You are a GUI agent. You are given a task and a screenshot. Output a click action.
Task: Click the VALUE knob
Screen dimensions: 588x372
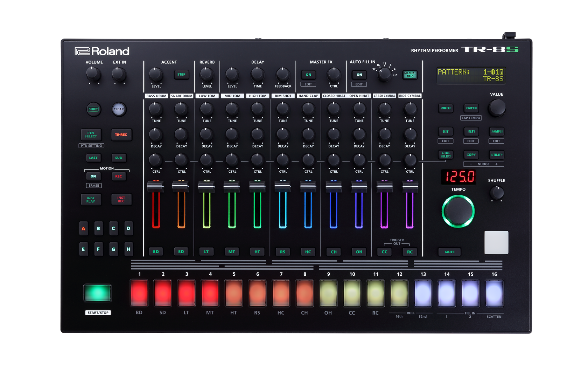coord(497,108)
